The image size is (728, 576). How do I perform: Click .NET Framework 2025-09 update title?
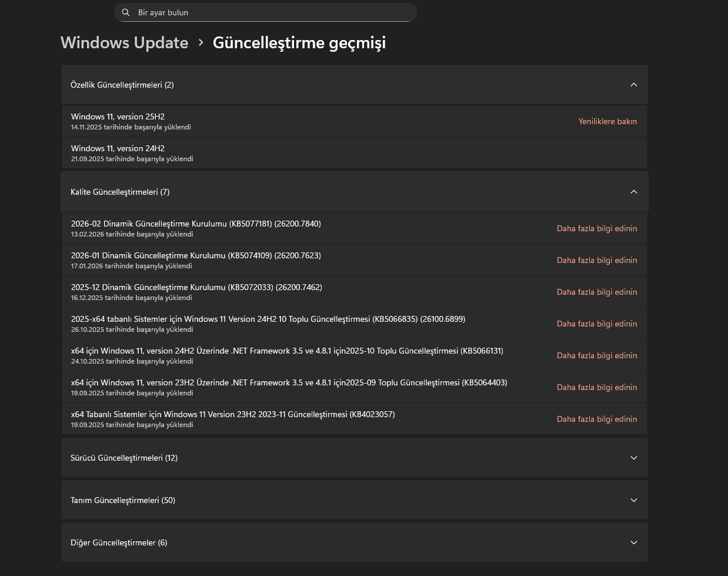coord(289,382)
